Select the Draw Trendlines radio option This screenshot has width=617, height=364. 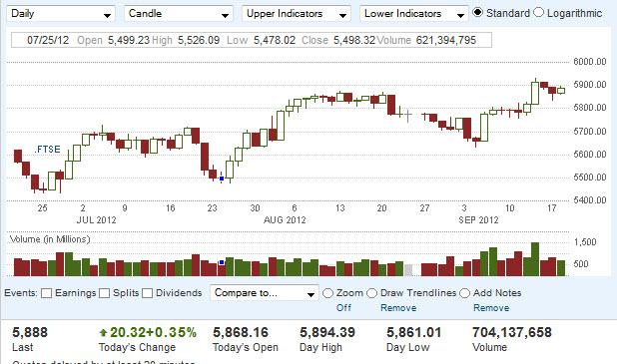371,293
